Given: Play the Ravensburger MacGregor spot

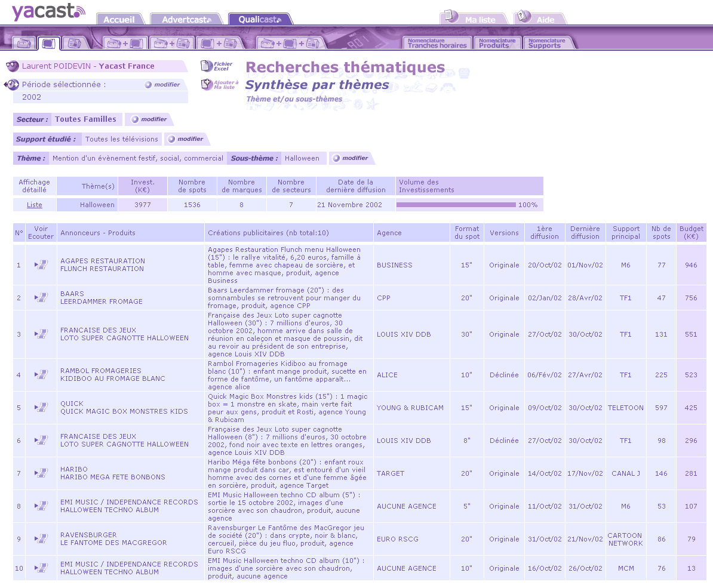Looking at the screenshot, I should 41,539.
